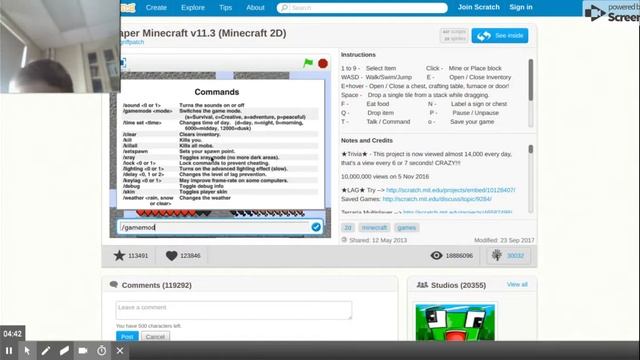Screen dimensions: 640x360
Task: Click the minecraft tag
Action: pos(374,228)
